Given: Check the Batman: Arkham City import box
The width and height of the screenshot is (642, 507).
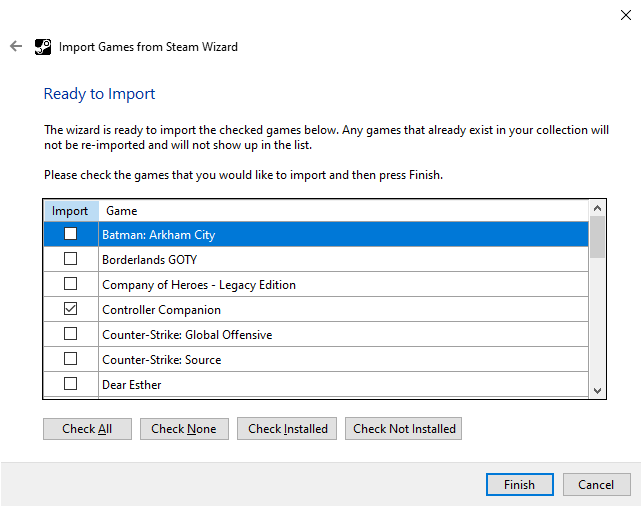Looking at the screenshot, I should [x=70, y=234].
